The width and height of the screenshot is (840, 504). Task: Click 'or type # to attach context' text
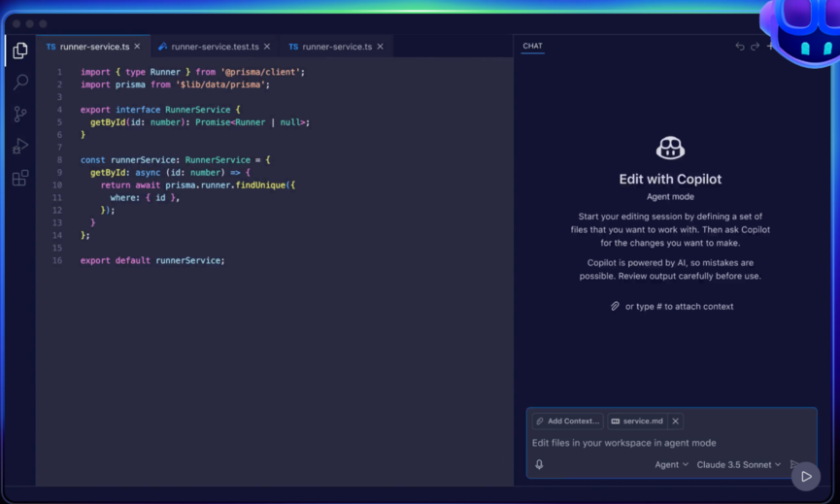tap(679, 306)
